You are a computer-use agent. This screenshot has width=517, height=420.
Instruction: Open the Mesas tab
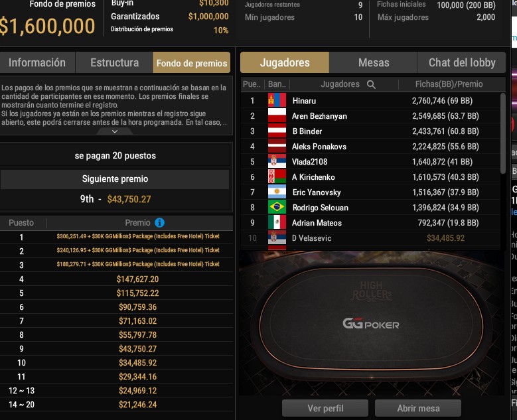coord(374,62)
